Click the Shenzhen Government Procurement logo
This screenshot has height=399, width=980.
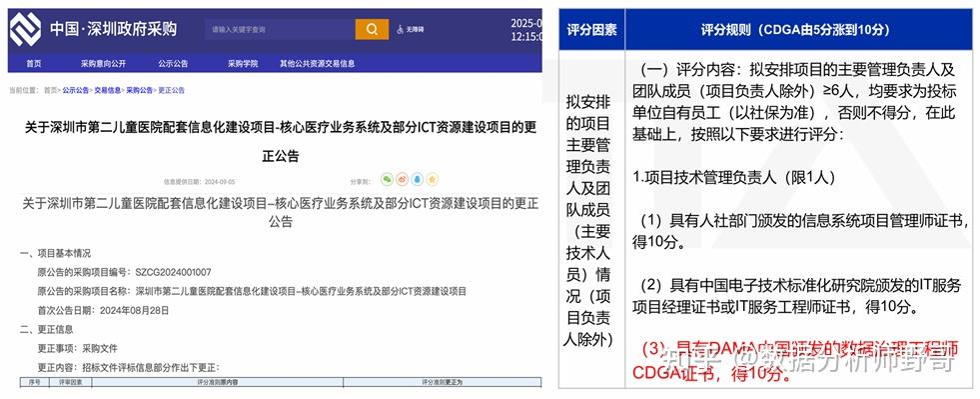tap(26, 29)
